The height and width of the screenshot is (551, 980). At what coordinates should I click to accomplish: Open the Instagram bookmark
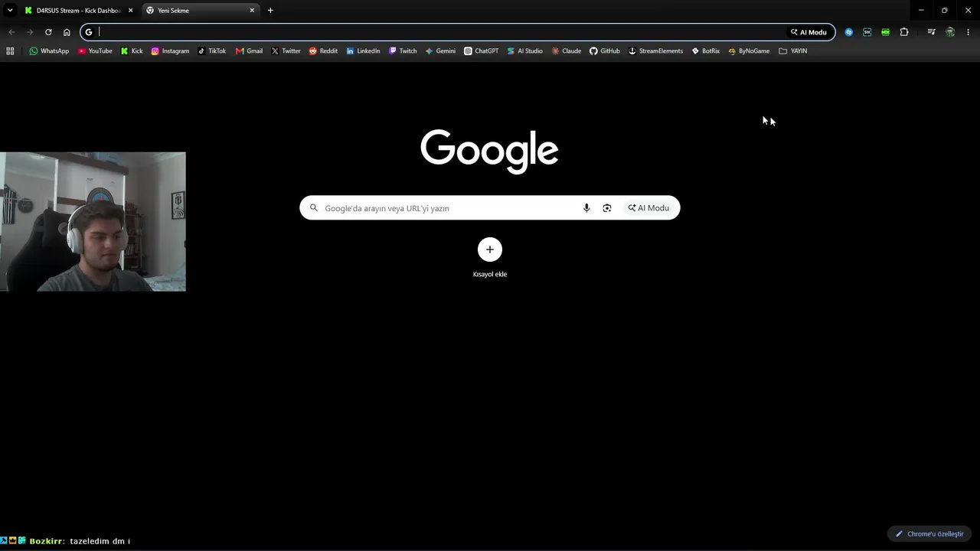click(x=170, y=51)
